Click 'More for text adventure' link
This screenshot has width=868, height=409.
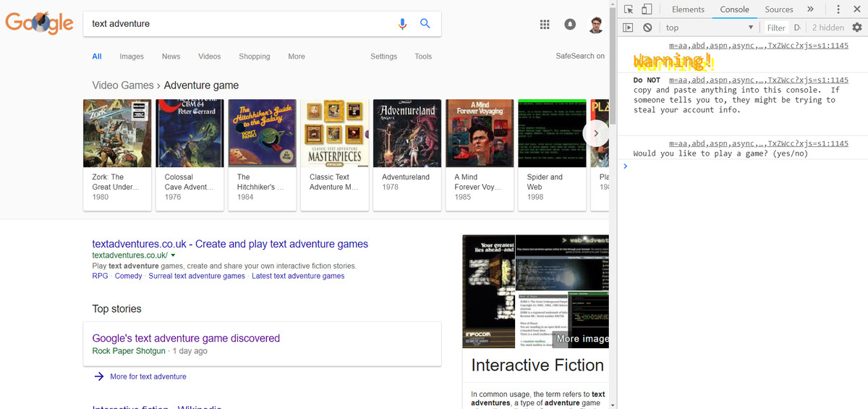148,376
